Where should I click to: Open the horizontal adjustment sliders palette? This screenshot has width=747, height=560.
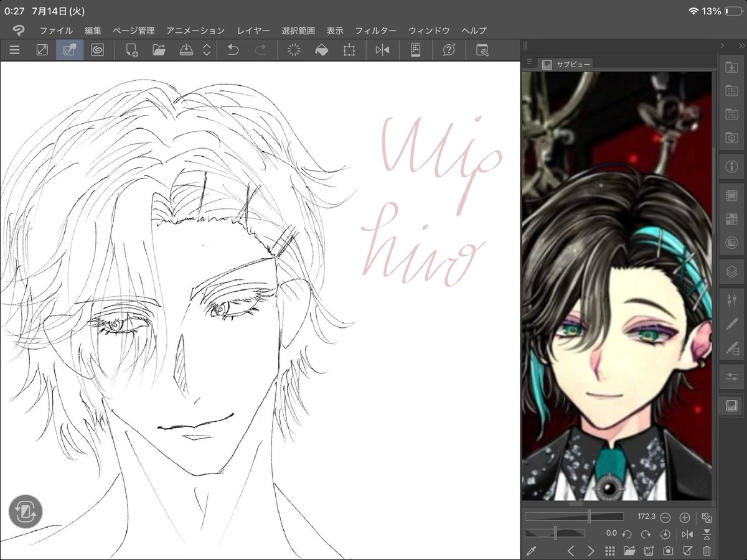tap(731, 377)
